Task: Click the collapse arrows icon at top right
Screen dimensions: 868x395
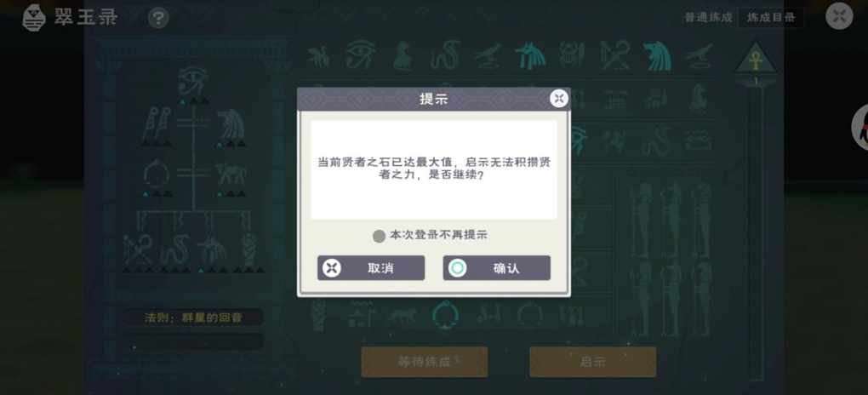Action: pyautogui.click(x=839, y=16)
